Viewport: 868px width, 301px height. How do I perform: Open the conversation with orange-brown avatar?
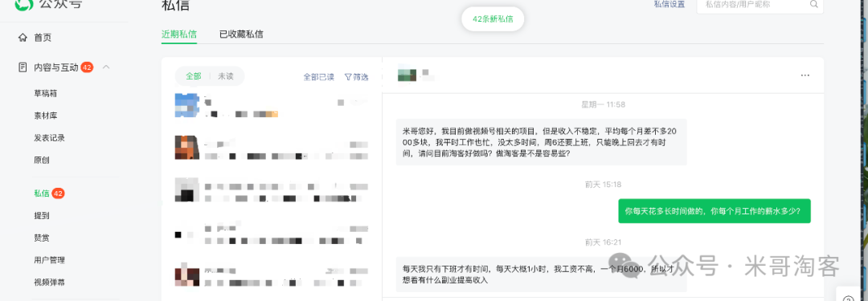(272, 148)
